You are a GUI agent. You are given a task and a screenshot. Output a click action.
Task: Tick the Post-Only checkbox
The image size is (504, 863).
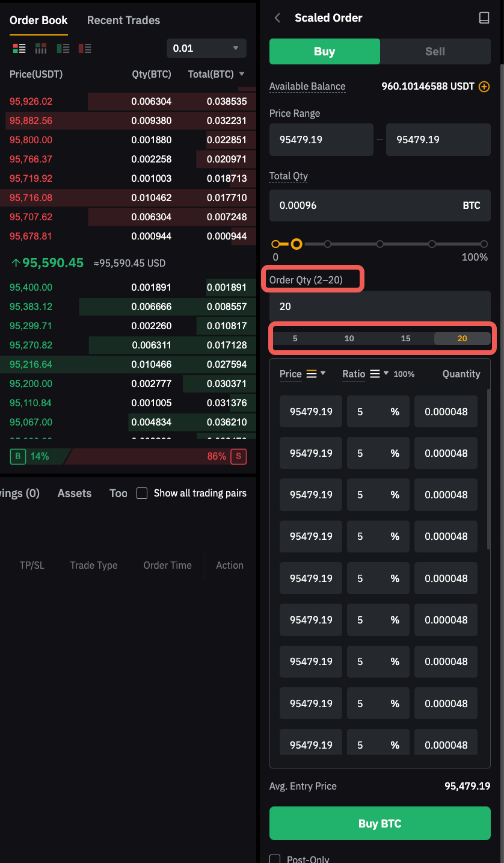click(x=275, y=859)
